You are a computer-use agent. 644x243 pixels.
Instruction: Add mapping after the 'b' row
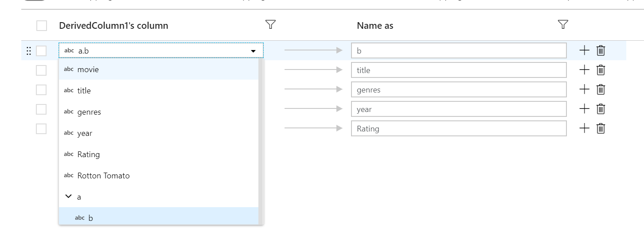point(585,50)
